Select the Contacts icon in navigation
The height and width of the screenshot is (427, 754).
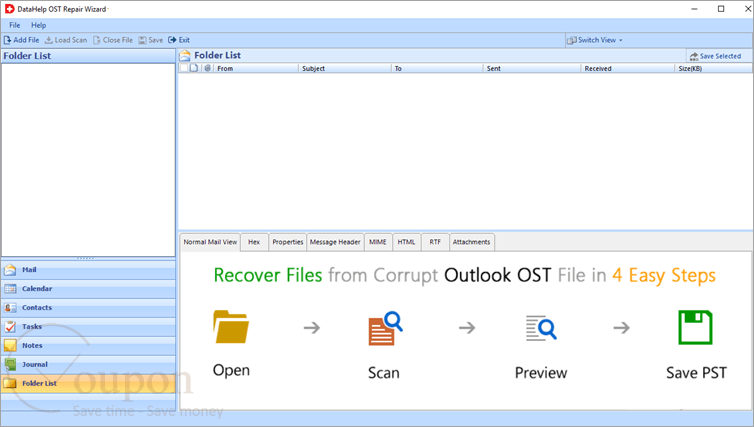tap(10, 308)
